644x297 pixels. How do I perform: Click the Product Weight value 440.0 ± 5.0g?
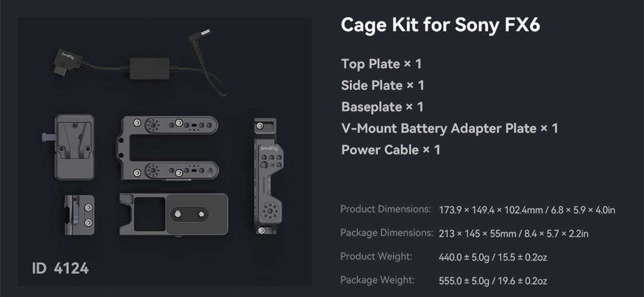(465, 257)
